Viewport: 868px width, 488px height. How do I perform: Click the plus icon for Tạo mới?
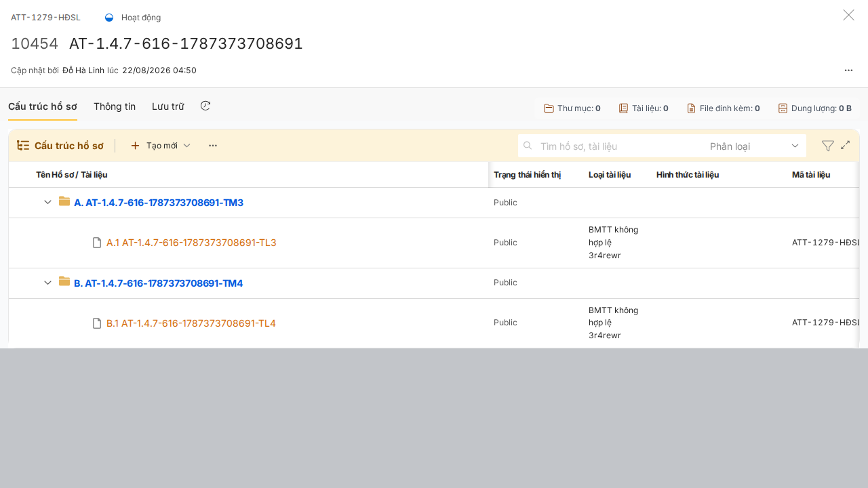[135, 146]
